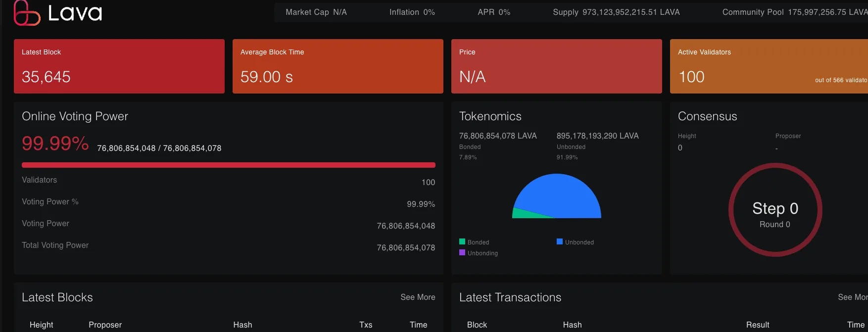
Task: Click the Lava wordmark text
Action: (75, 13)
